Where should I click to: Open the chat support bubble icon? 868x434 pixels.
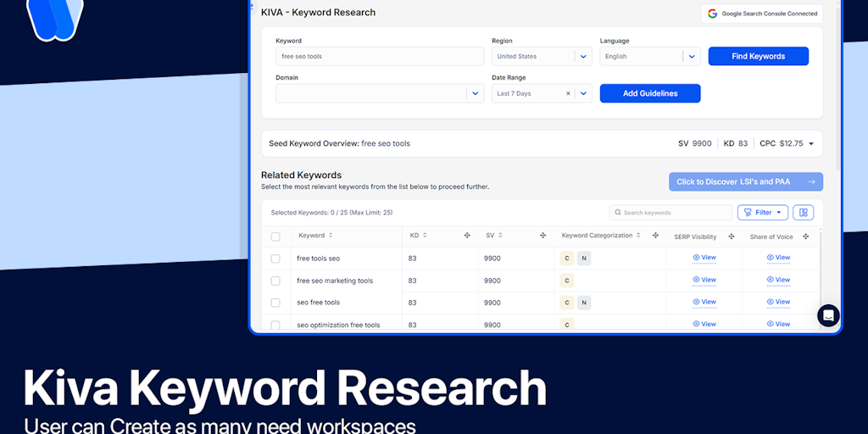click(828, 315)
